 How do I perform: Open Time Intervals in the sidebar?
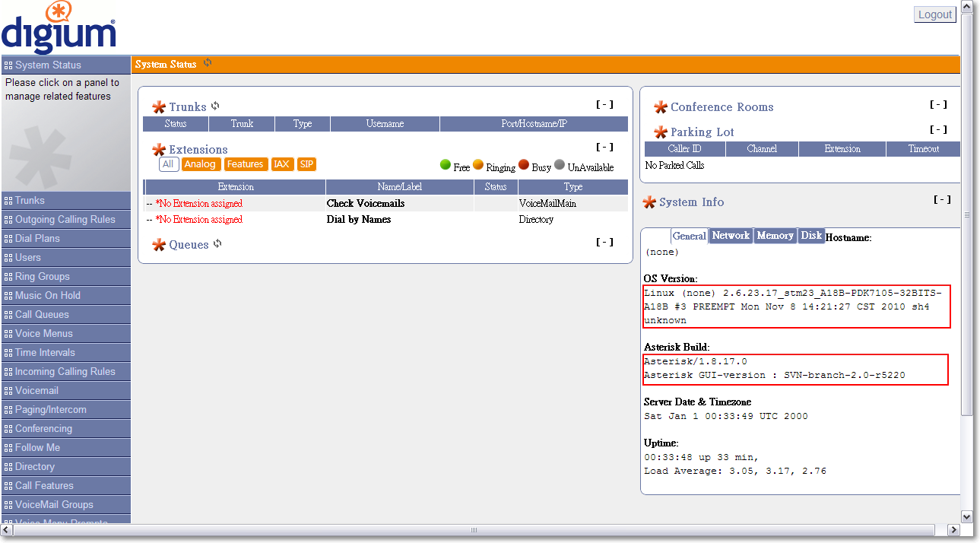65,352
